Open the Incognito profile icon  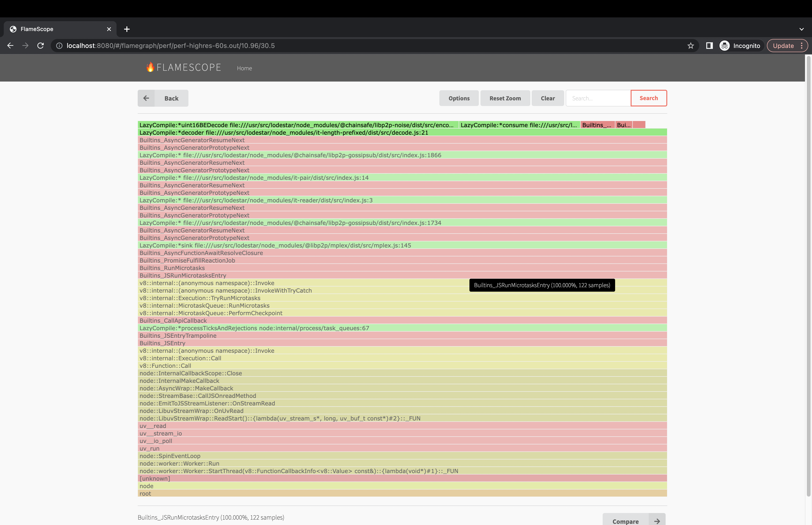coord(724,46)
